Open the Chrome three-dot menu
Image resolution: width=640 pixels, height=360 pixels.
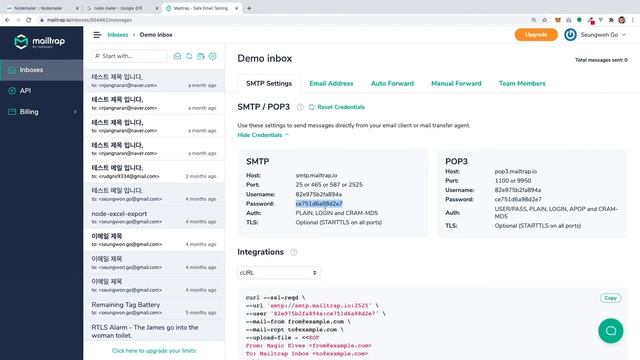[x=633, y=20]
